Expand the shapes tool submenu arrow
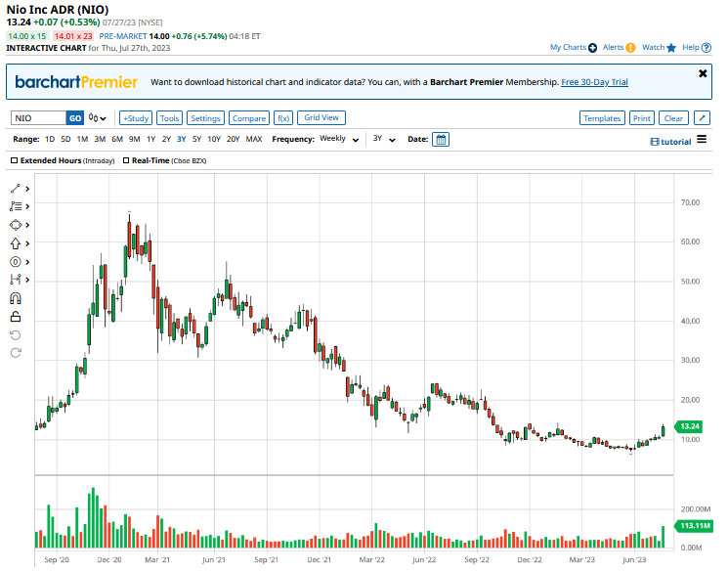Image resolution: width=728 pixels, height=571 pixels. 27,225
